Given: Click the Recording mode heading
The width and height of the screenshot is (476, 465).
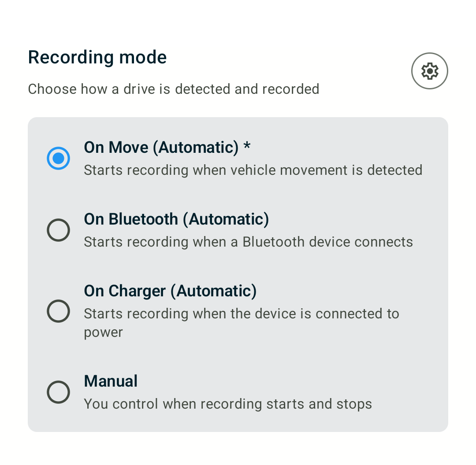Looking at the screenshot, I should (x=97, y=57).
